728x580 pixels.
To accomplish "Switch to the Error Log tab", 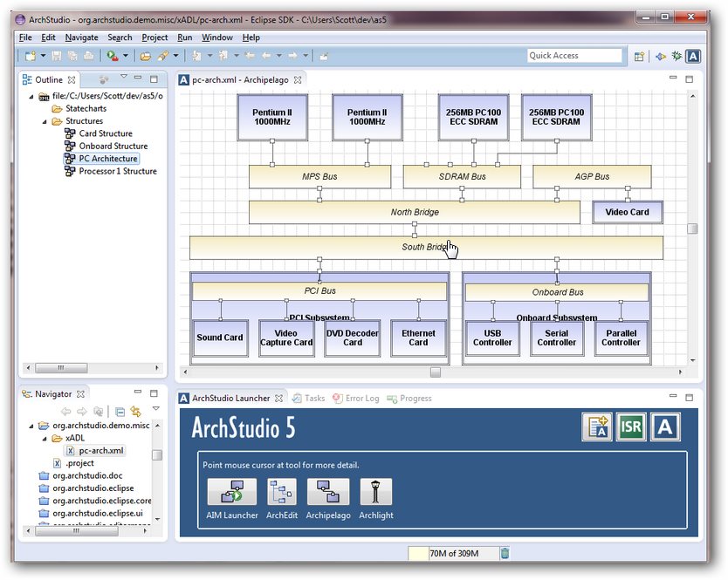I will click(x=356, y=398).
